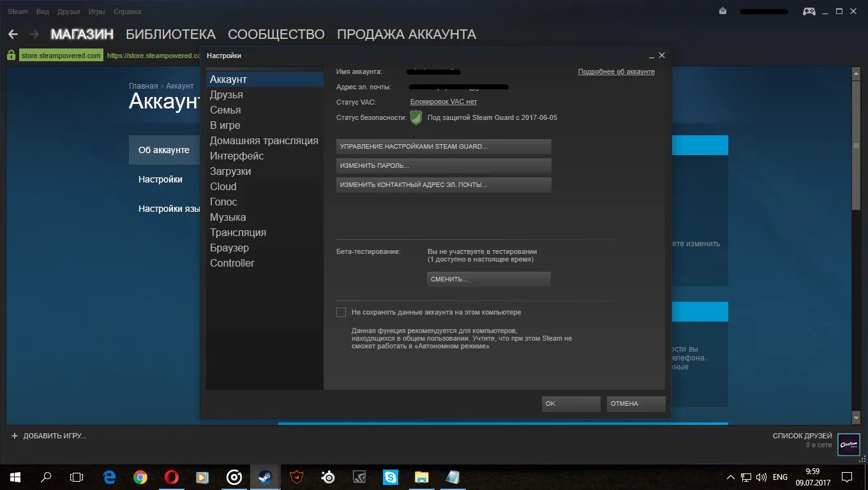This screenshot has height=490, width=868.
Task: Open the ПРОДАЖА АККАУНТА tab
Action: pyautogui.click(x=407, y=34)
